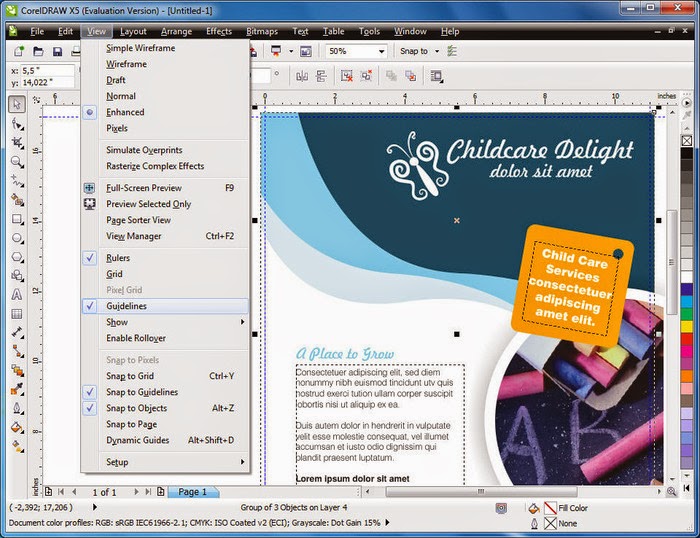Select the Freehand tool
The height and width of the screenshot is (538, 700).
coord(17,180)
